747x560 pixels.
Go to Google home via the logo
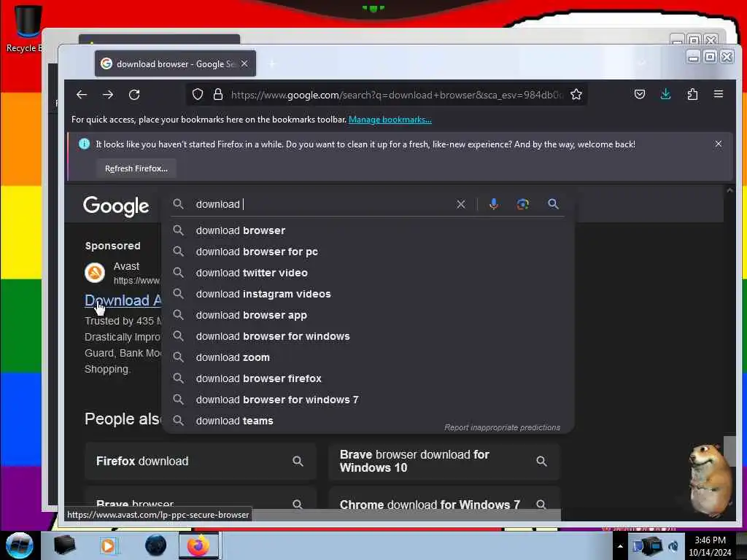pyautogui.click(x=116, y=206)
